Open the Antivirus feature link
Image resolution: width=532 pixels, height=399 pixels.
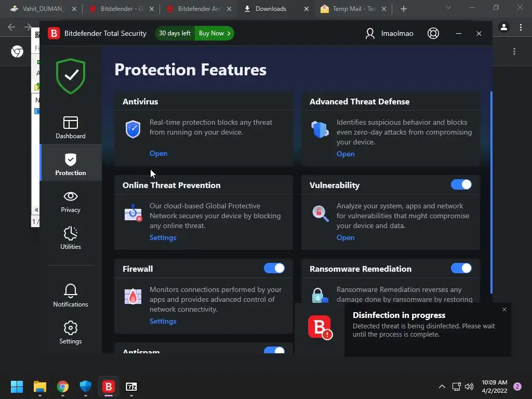pos(158,153)
